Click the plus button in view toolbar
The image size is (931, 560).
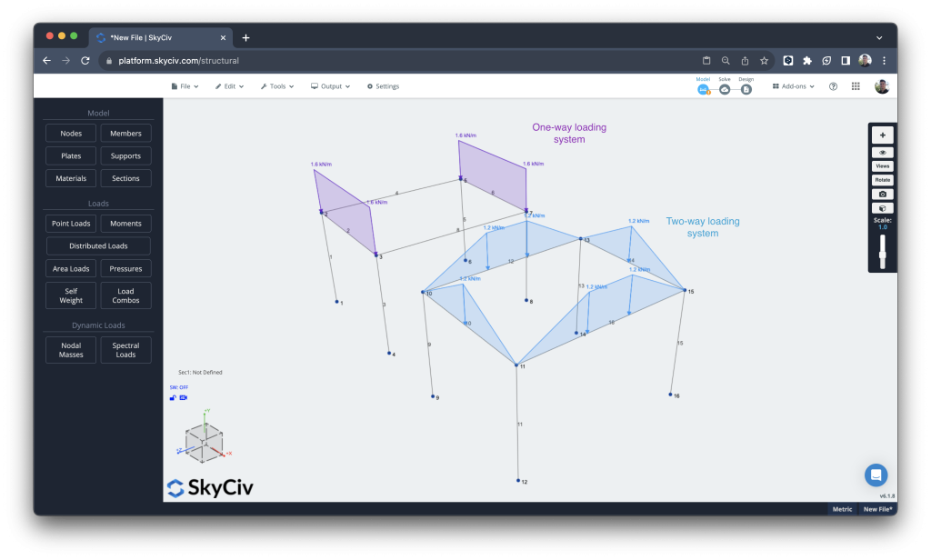point(882,135)
